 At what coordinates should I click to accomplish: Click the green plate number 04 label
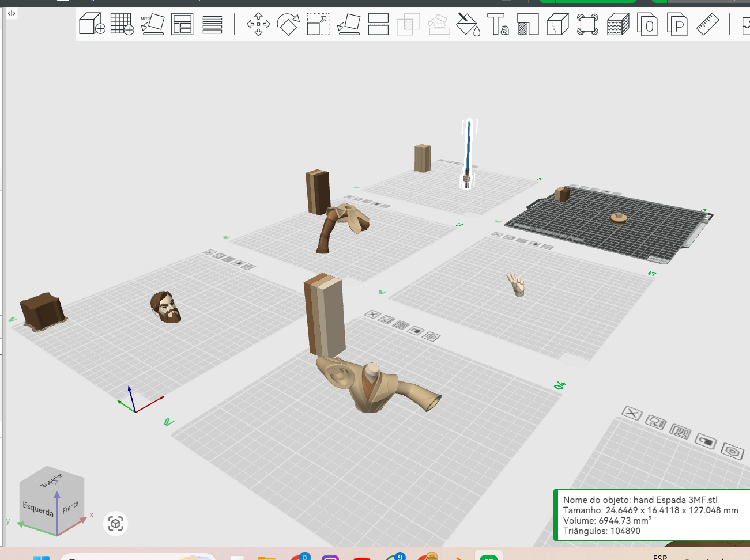(x=560, y=385)
